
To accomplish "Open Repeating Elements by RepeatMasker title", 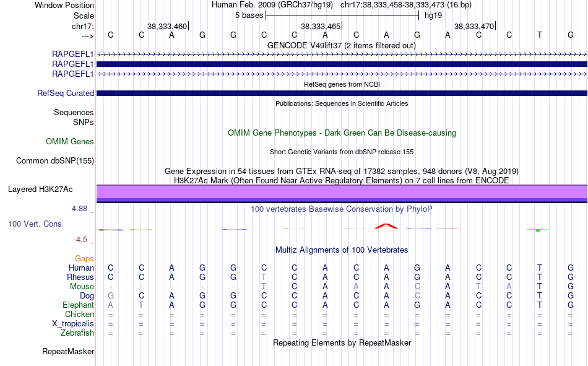I will [342, 342].
